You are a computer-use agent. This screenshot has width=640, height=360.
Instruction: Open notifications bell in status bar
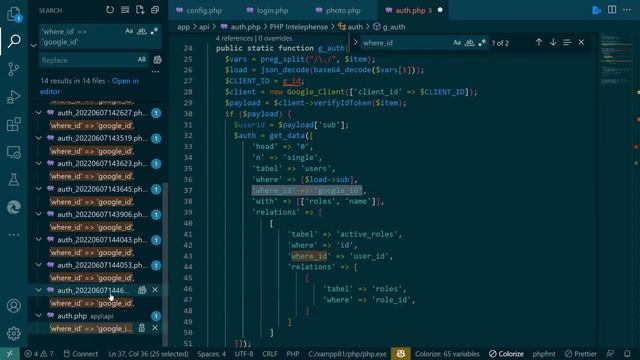(x=627, y=353)
